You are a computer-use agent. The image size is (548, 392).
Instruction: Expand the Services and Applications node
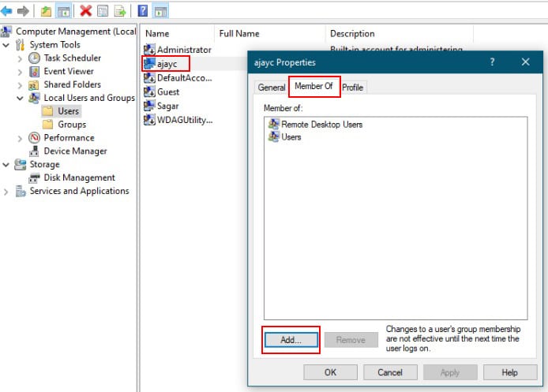click(x=6, y=192)
